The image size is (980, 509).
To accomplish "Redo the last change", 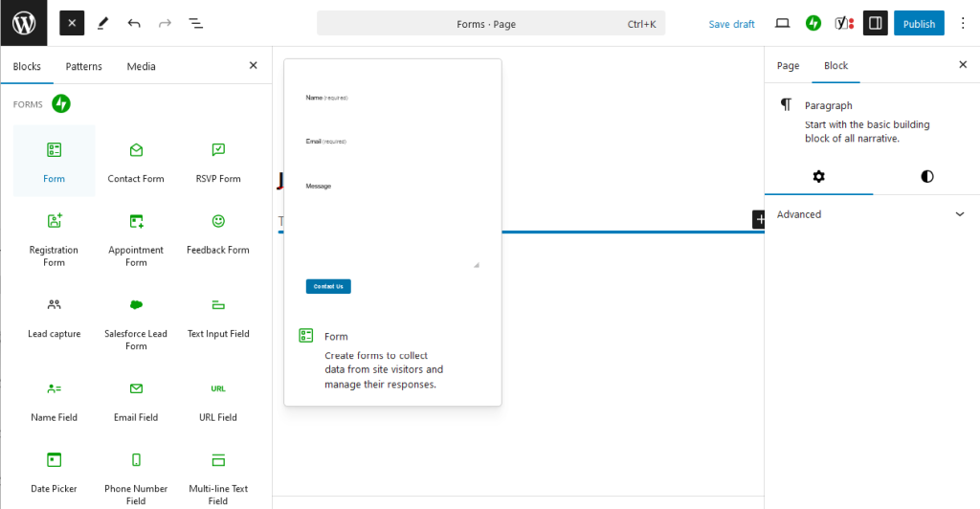I will click(x=165, y=23).
